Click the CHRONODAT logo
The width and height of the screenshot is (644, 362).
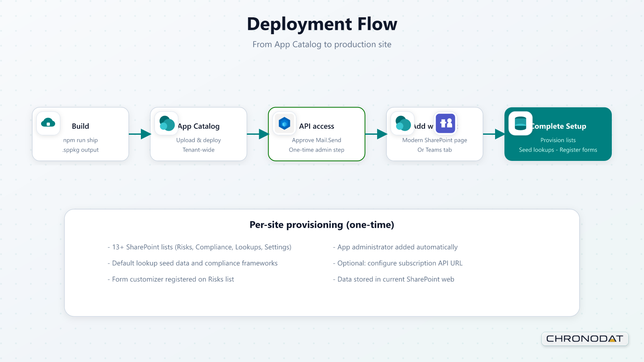point(585,339)
